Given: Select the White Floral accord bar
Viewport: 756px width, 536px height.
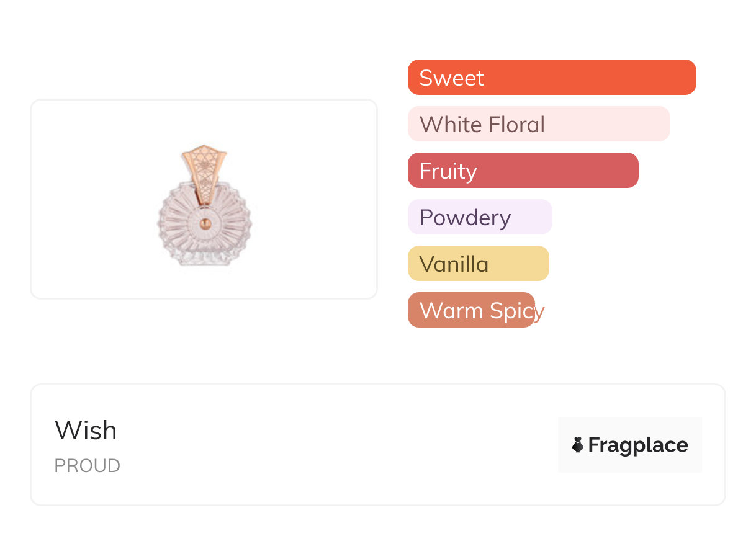Looking at the screenshot, I should 538,124.
